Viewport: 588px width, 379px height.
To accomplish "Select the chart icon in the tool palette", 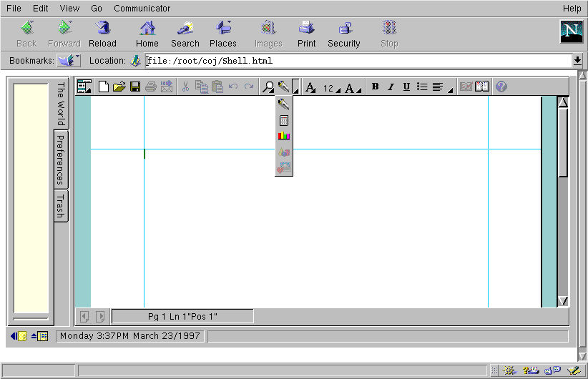I will (284, 136).
